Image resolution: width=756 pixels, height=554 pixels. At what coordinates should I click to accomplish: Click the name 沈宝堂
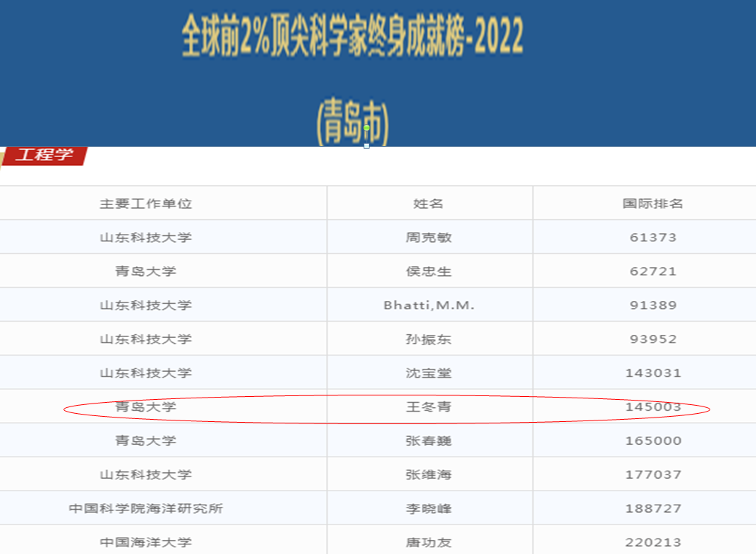pyautogui.click(x=429, y=373)
